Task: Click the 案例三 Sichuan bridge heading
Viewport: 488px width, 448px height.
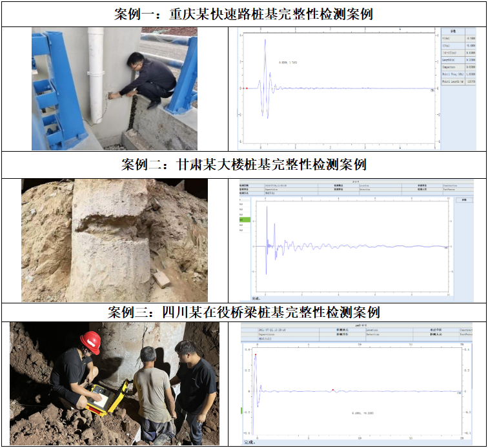Action: [x=244, y=312]
